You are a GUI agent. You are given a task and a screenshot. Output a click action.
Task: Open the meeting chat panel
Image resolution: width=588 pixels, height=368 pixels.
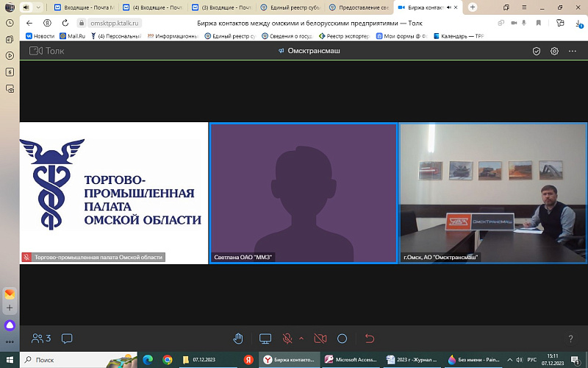(x=67, y=339)
